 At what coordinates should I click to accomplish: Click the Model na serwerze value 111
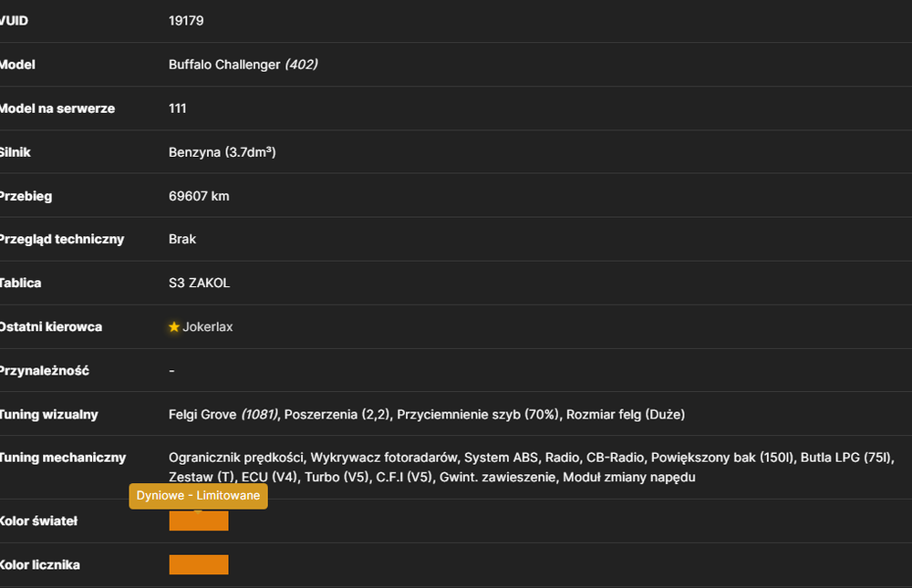(178, 108)
